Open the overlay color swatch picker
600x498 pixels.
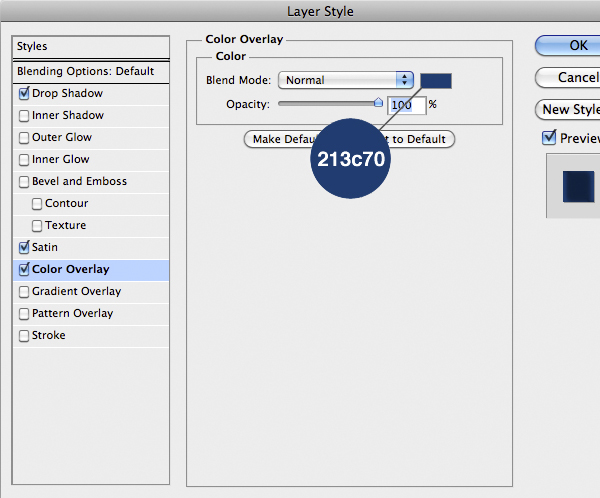[x=436, y=80]
